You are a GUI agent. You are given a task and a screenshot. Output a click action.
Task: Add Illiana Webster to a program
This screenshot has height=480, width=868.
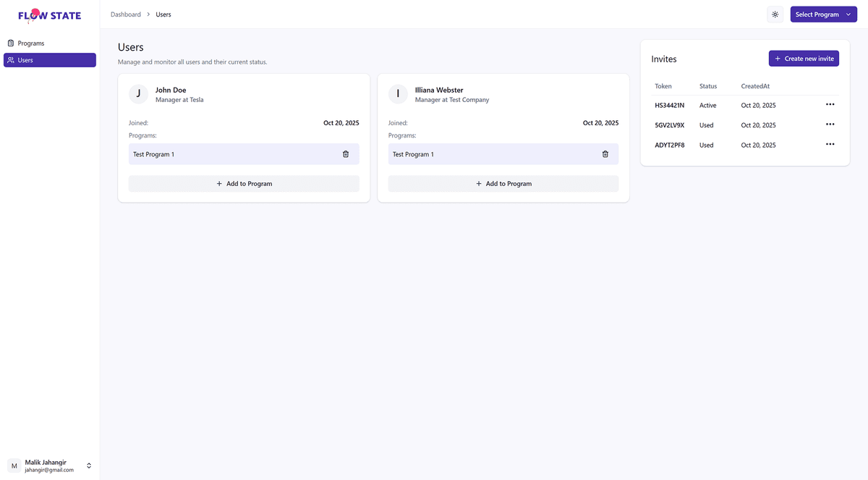[503, 184]
